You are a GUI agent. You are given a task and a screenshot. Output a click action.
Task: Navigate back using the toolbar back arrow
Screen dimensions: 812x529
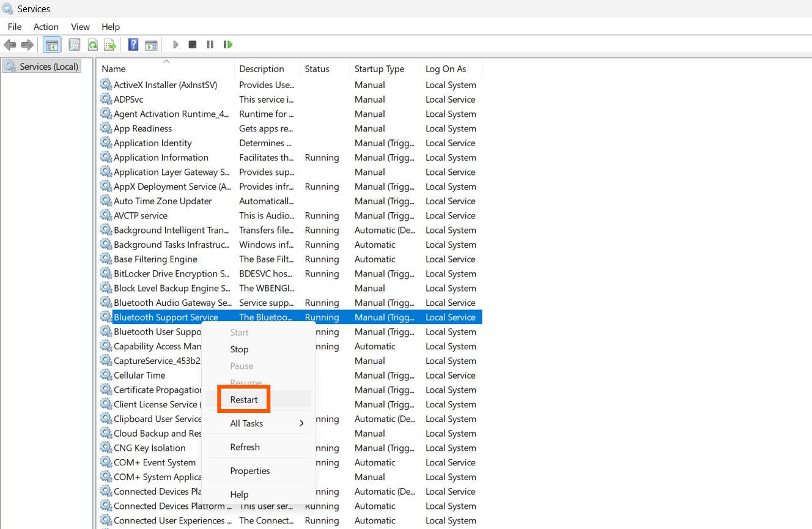pos(10,44)
